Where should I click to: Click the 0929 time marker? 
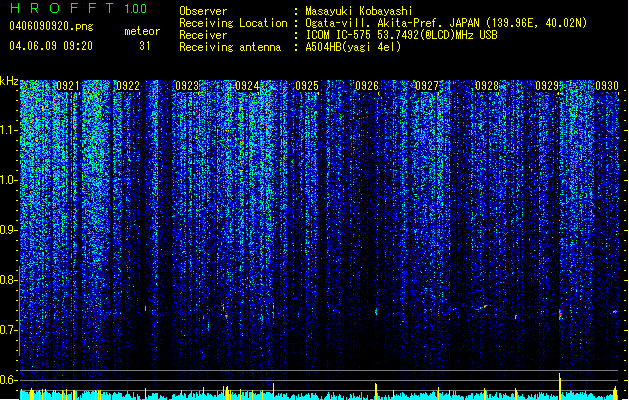point(547,86)
